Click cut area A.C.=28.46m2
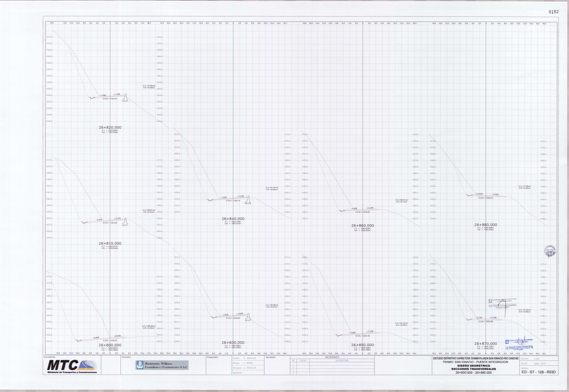 coord(272,305)
